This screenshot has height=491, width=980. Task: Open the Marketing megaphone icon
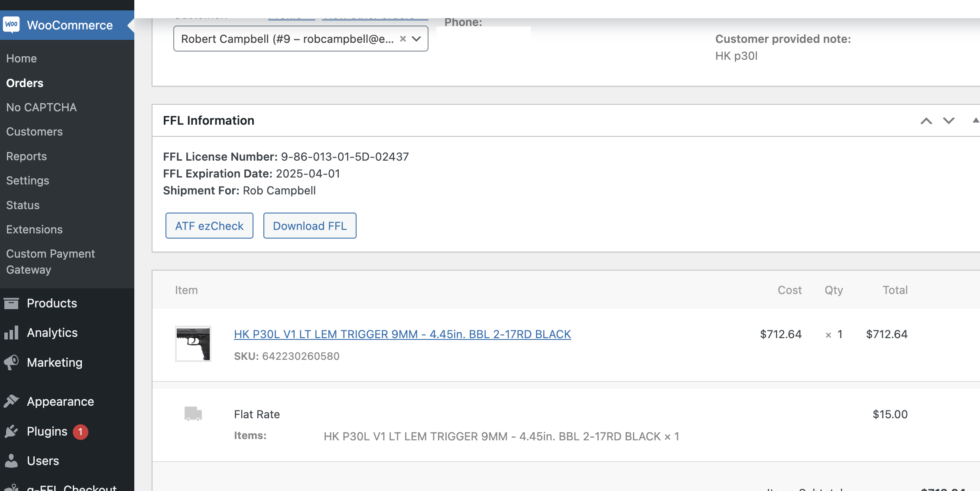[11, 362]
